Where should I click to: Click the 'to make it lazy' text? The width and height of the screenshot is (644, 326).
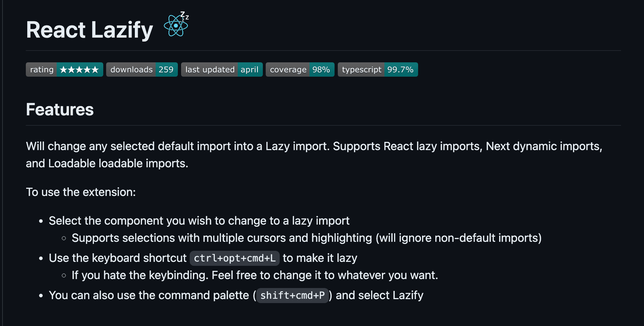tap(320, 258)
